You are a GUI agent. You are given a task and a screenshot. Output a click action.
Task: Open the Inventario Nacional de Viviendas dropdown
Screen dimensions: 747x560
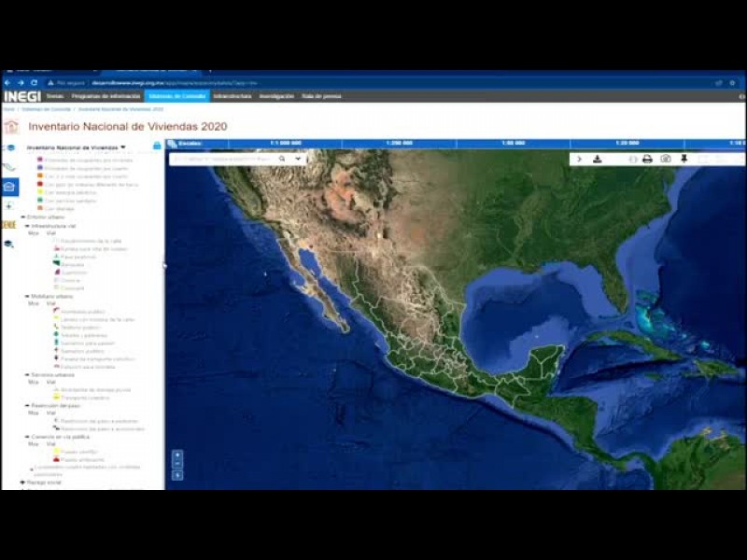[x=122, y=147]
